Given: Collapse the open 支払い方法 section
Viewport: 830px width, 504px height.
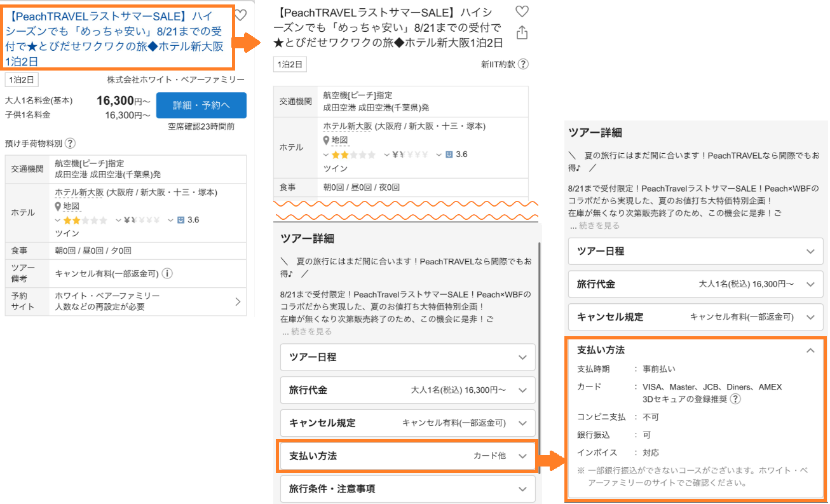Looking at the screenshot, I should point(810,350).
